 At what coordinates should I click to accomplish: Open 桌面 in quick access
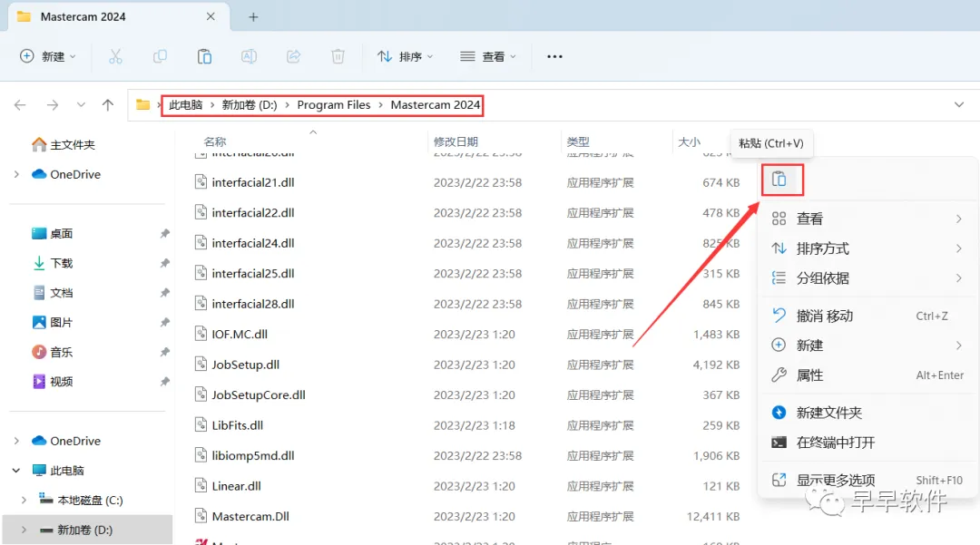(52, 233)
